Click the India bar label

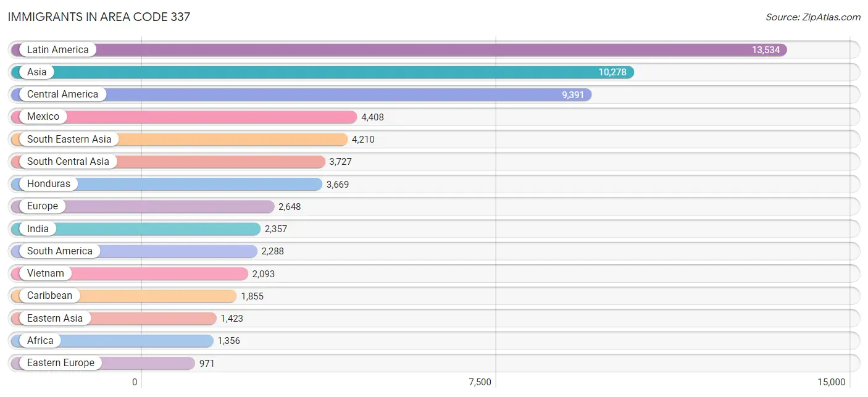pyautogui.click(x=38, y=228)
